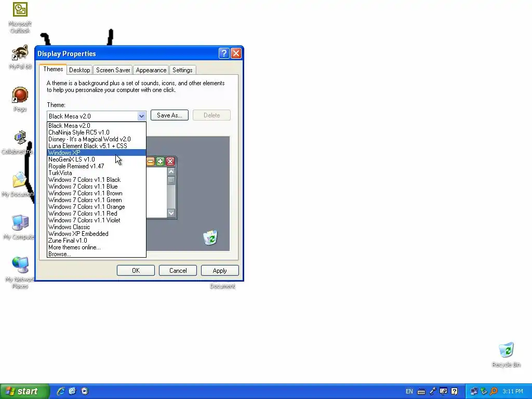Screen dimensions: 532x399
Task: Click the EN language indicator
Action: point(409,392)
